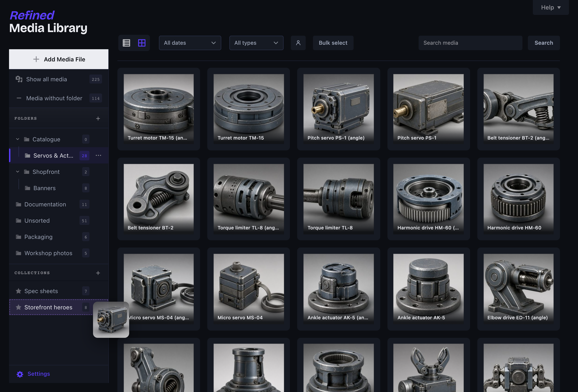Screen dimensions: 578x392
Task: Switch to list view layout
Action: pos(126,43)
